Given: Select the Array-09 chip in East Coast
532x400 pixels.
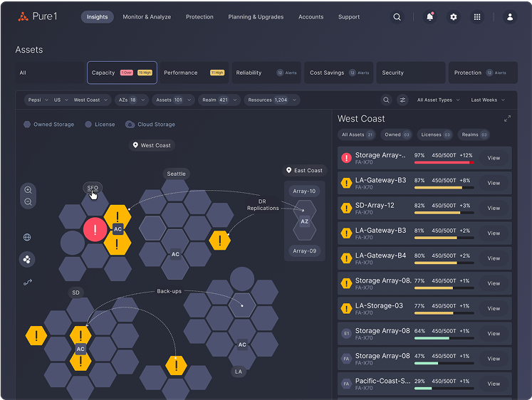Looking at the screenshot, I should tap(304, 251).
